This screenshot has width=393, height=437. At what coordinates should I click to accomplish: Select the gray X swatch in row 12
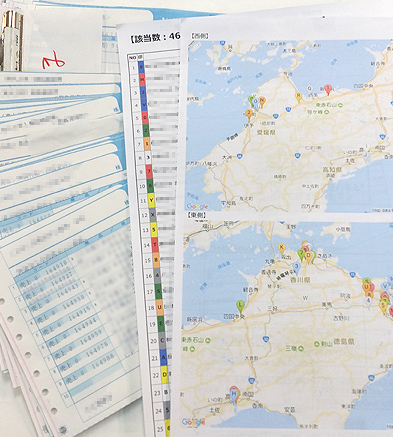(153, 215)
